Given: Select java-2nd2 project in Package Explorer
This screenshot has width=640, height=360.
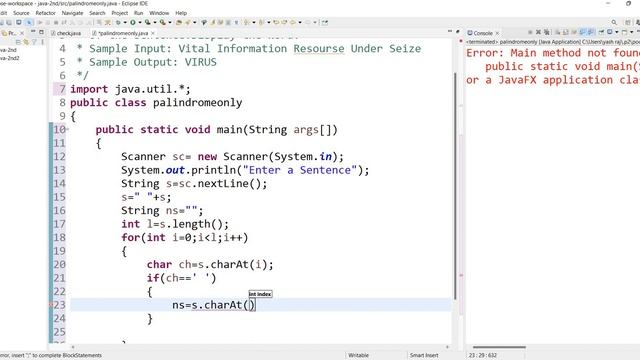Looking at the screenshot, I should (x=9, y=58).
